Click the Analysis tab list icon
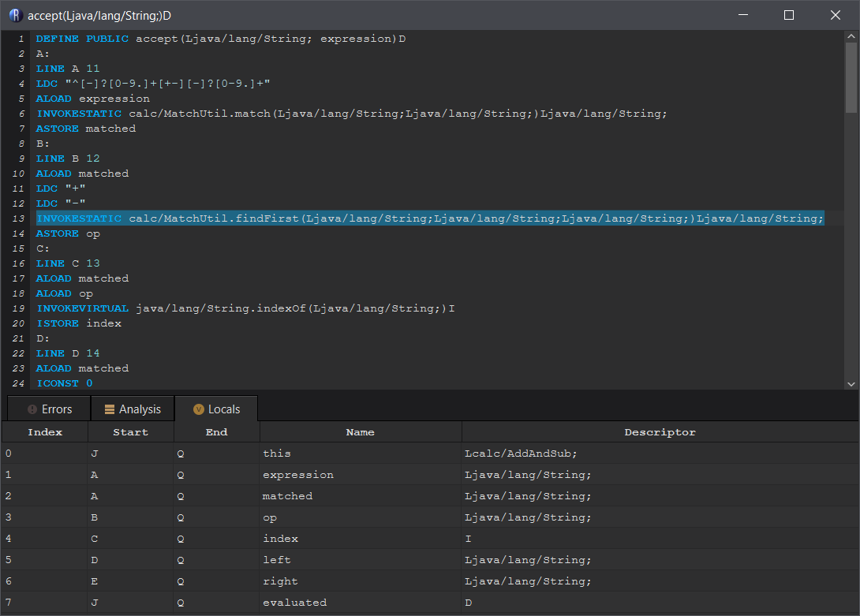 pyautogui.click(x=110, y=409)
